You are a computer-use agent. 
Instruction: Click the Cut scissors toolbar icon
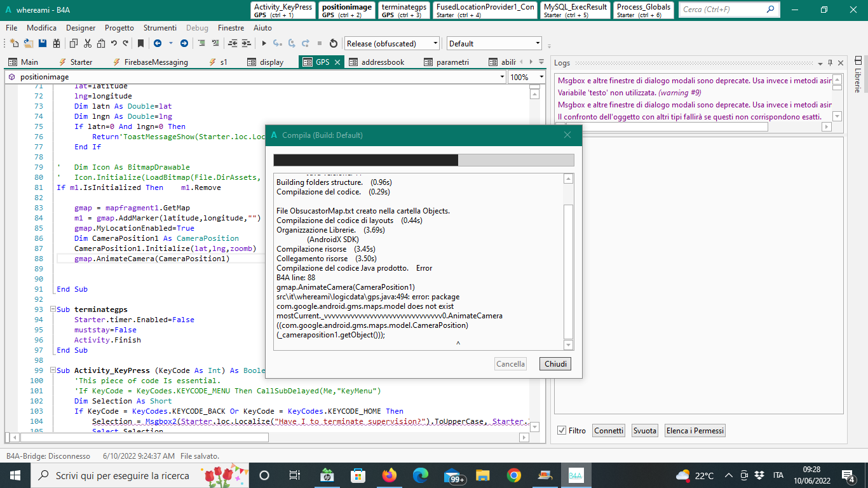(87, 43)
